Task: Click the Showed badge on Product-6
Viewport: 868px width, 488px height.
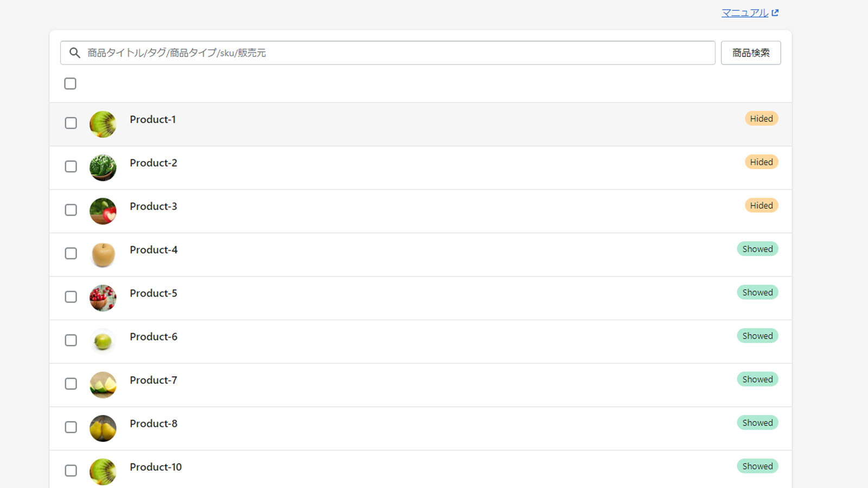Action: [x=757, y=336]
